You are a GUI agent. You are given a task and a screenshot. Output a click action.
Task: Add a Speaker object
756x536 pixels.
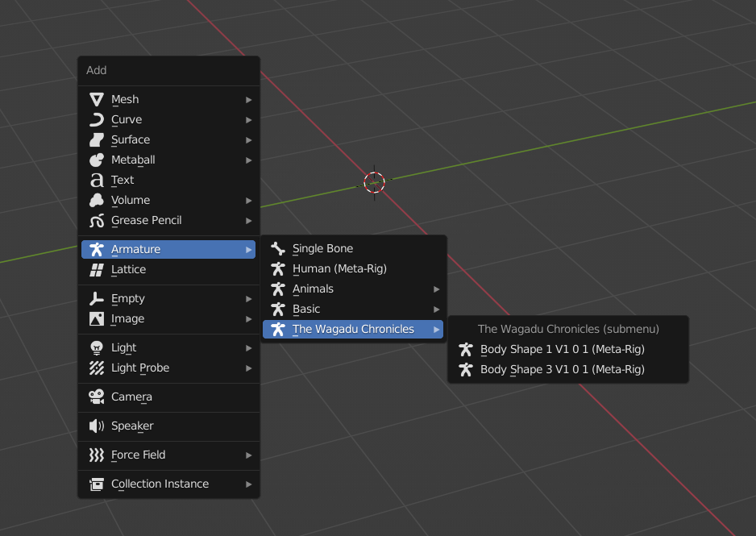[x=168, y=426]
